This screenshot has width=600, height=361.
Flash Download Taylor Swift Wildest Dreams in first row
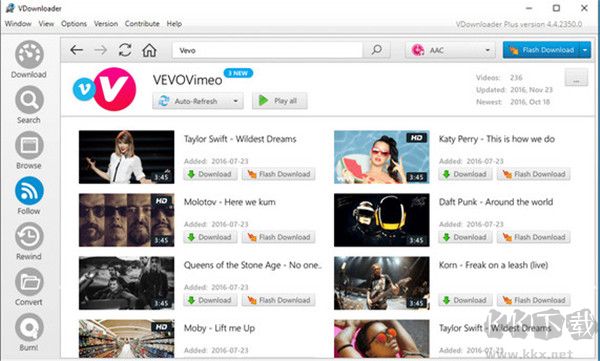tap(279, 174)
